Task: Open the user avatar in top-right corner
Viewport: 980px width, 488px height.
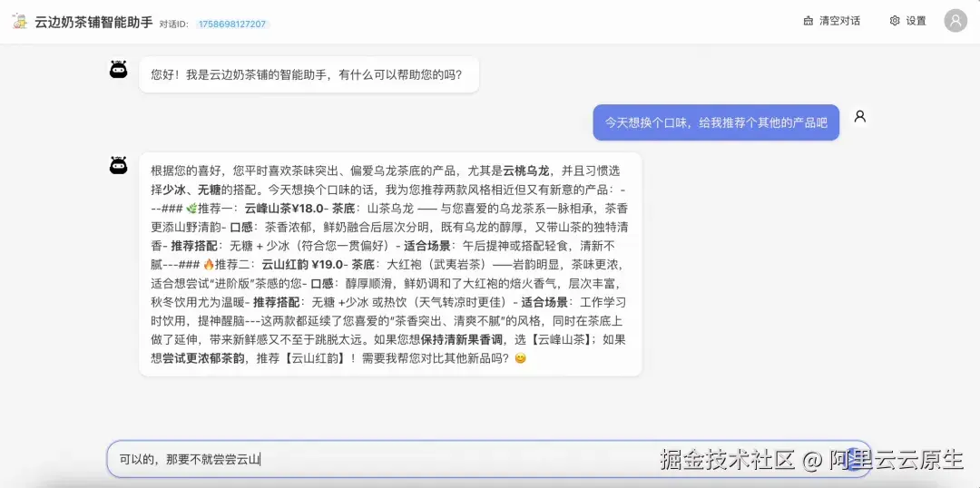Action: pyautogui.click(x=955, y=21)
